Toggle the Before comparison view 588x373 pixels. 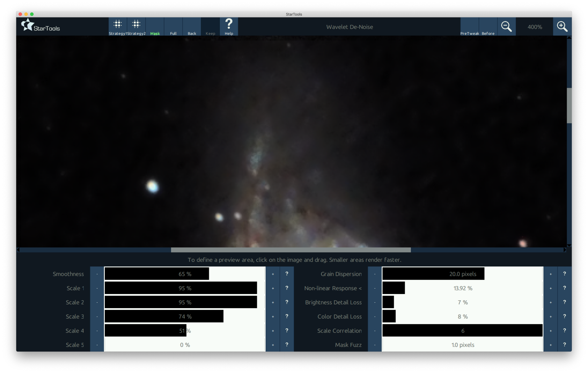pos(488,27)
